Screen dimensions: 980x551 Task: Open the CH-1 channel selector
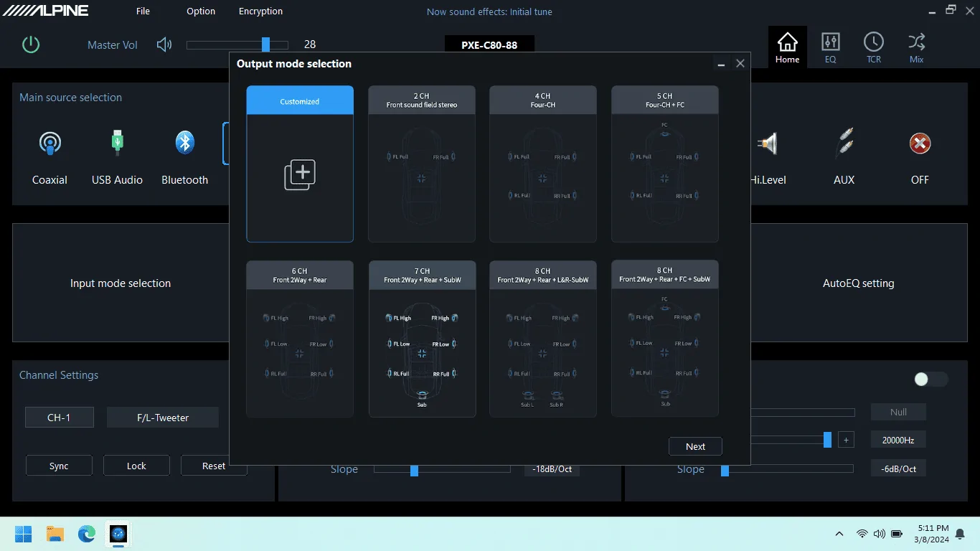point(59,418)
